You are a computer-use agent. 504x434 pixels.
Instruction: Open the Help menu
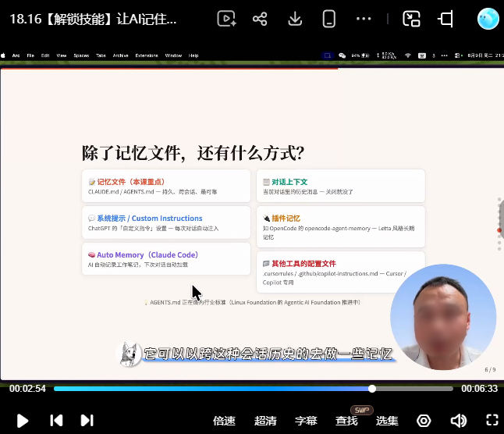[193, 55]
